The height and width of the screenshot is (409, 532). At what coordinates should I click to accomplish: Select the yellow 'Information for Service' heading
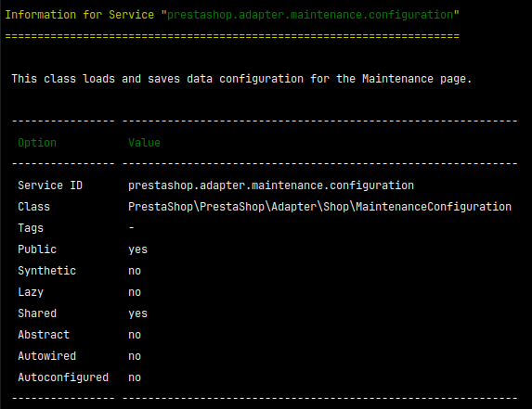coord(80,15)
